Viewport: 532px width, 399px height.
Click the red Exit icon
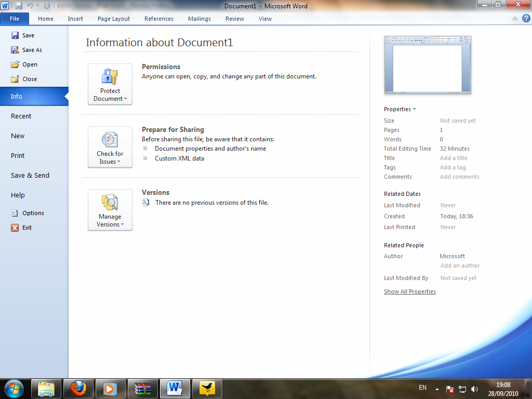point(15,228)
